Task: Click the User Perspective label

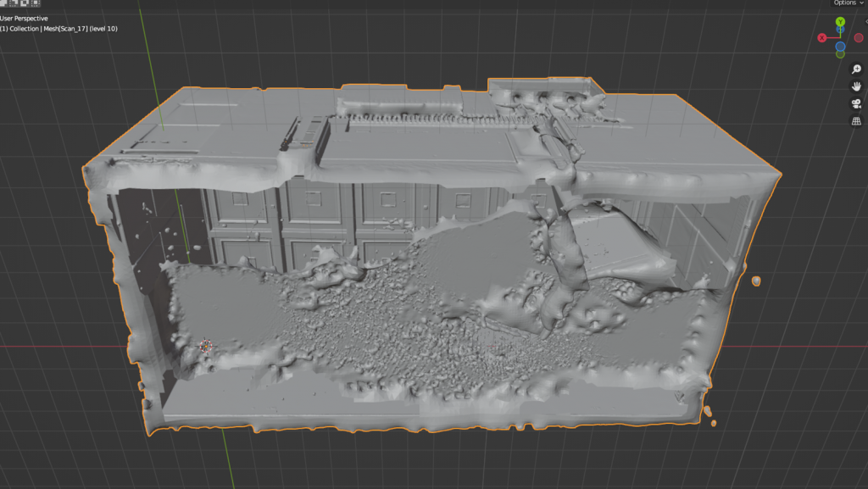Action: pyautogui.click(x=25, y=18)
